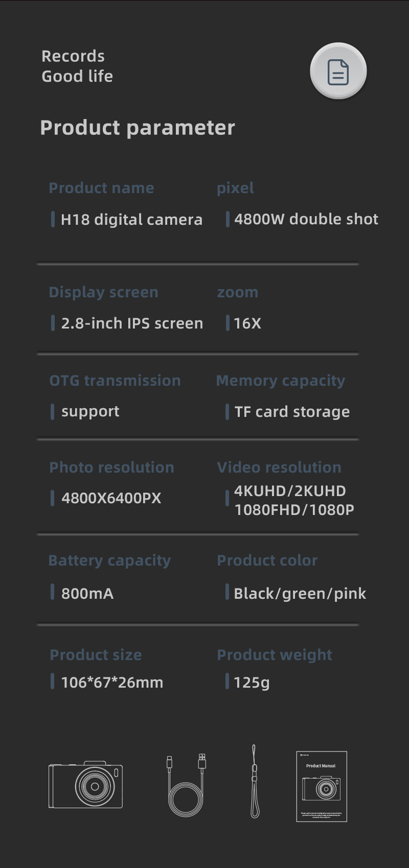The height and width of the screenshot is (868, 409).
Task: Click the 4KUHD/2KUHD video resolution text
Action: 290,491
